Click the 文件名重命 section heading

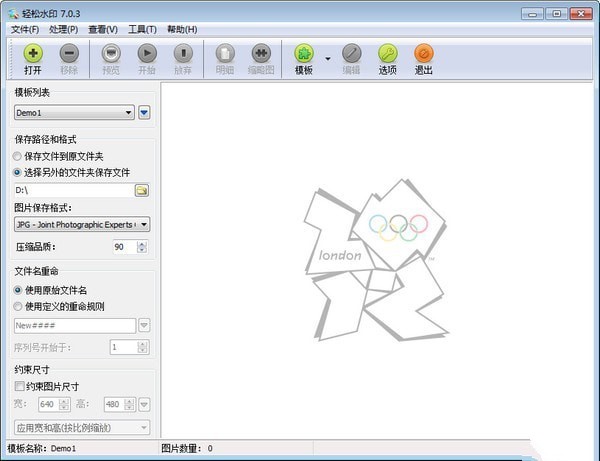(36, 271)
